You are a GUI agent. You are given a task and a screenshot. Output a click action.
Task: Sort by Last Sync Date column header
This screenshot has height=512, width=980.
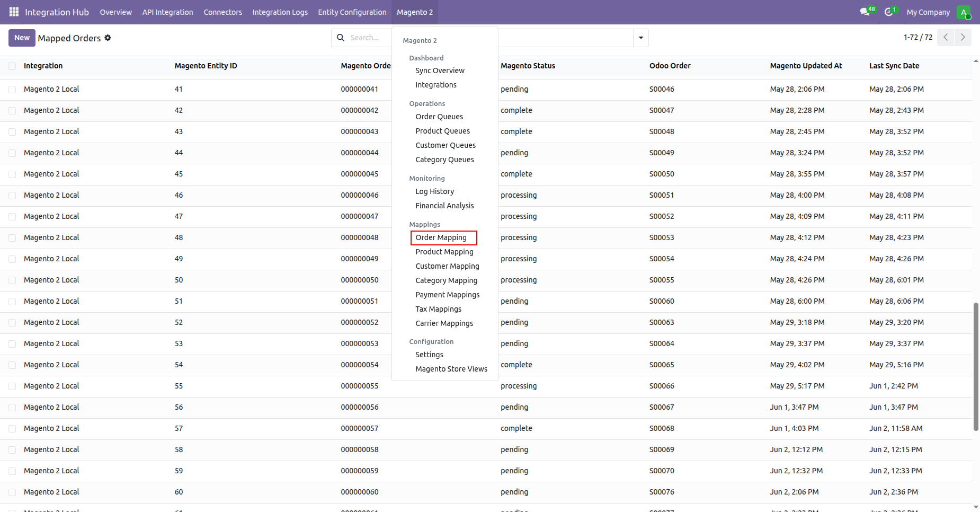894,66
